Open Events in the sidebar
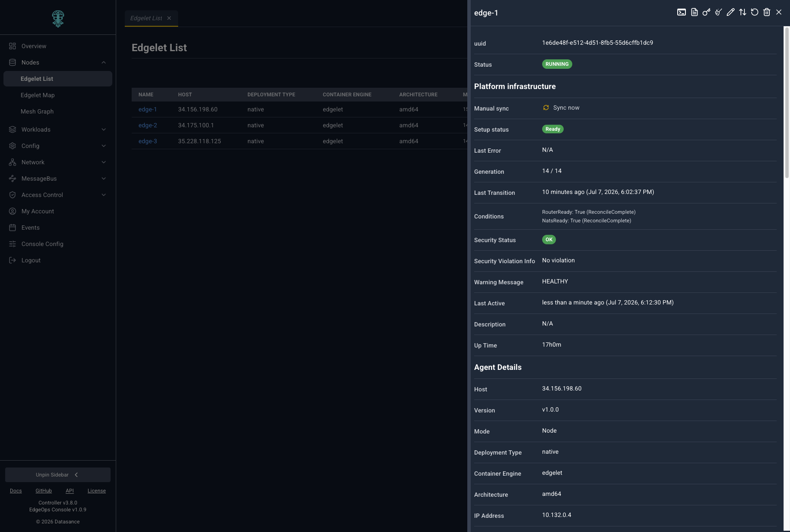Viewport: 790px width, 532px height. coord(58,228)
